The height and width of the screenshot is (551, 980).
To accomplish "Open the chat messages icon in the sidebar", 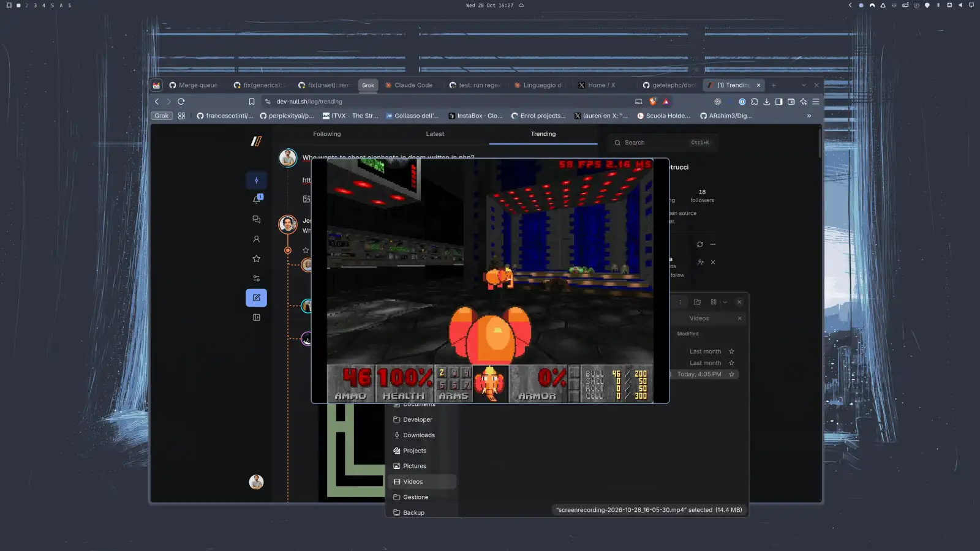I will click(x=257, y=219).
